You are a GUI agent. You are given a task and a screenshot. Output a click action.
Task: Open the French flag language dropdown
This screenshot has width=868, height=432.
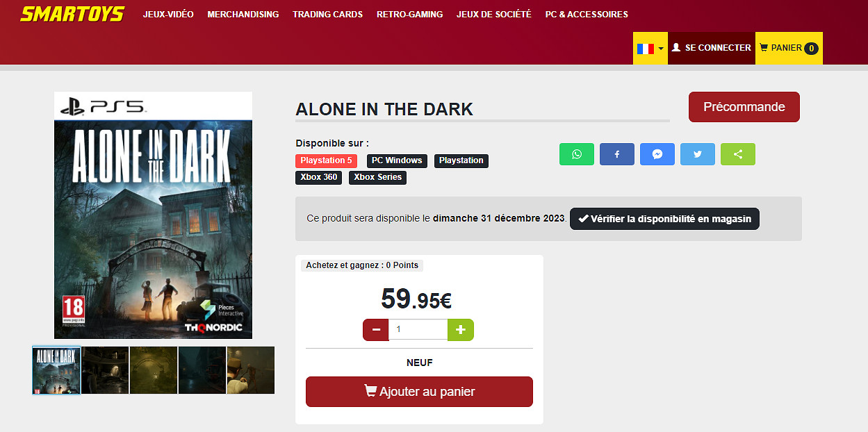tap(650, 48)
